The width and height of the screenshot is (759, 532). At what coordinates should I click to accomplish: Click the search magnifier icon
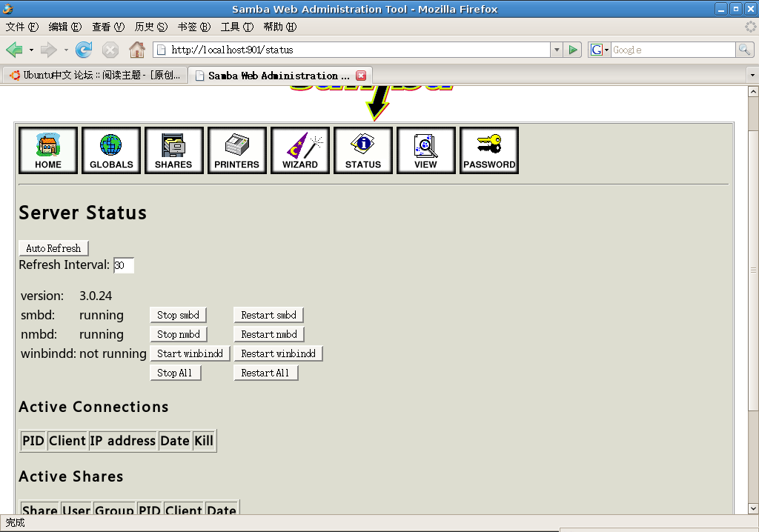coord(744,50)
